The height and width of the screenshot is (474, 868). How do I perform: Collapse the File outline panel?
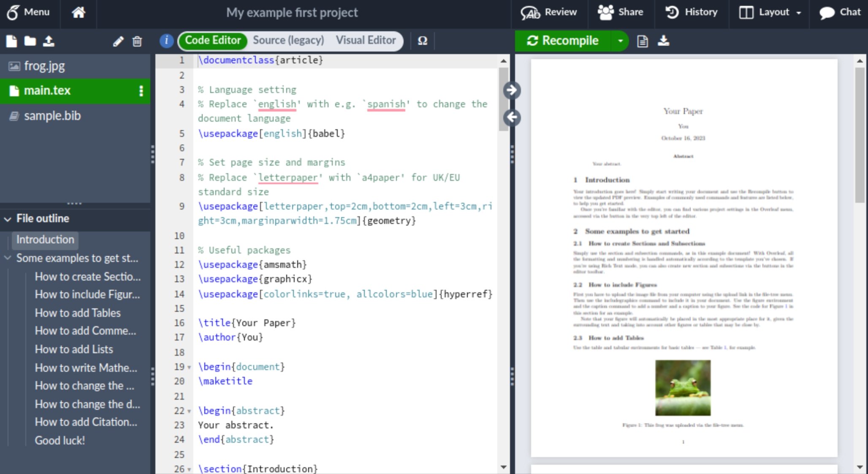8,219
